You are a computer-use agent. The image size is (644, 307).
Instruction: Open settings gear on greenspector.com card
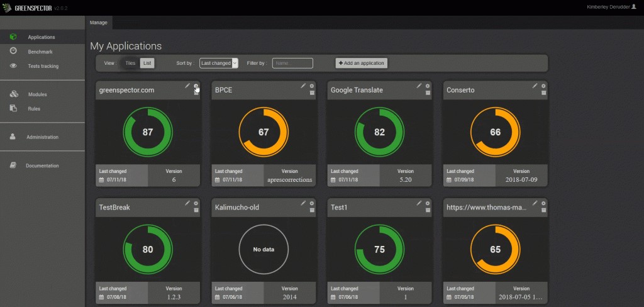(196, 86)
